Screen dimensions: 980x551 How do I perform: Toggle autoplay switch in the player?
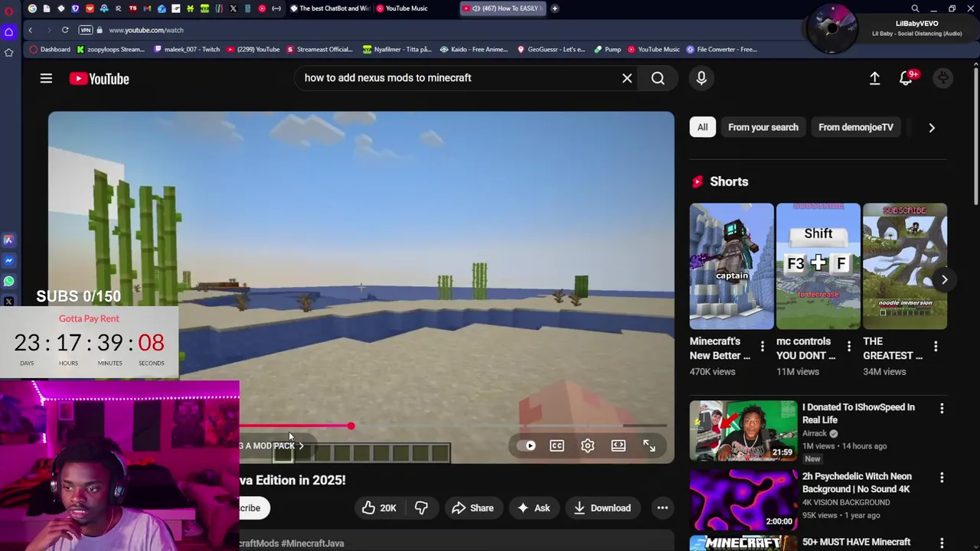pos(527,445)
